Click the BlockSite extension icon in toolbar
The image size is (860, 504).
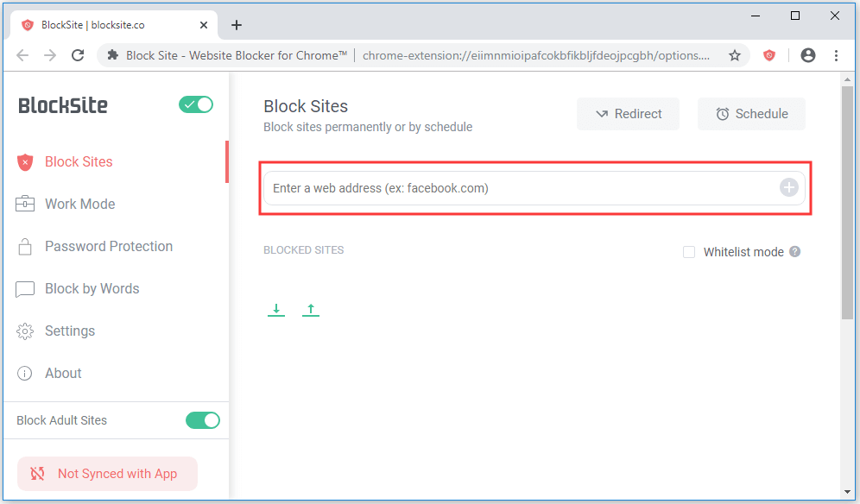point(768,55)
